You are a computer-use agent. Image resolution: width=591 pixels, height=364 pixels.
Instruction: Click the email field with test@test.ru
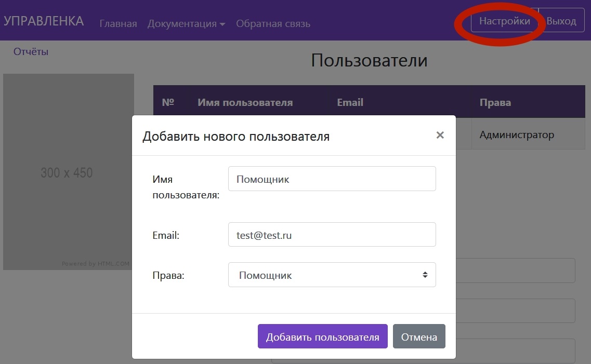pos(332,235)
